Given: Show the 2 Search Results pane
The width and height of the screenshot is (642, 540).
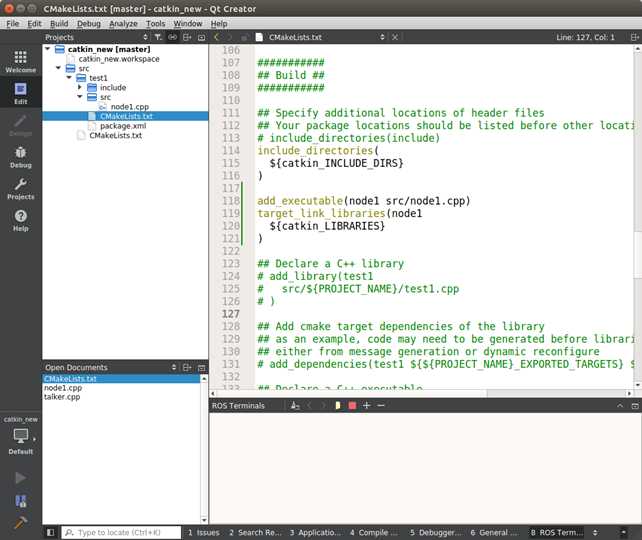Looking at the screenshot, I should [255, 532].
